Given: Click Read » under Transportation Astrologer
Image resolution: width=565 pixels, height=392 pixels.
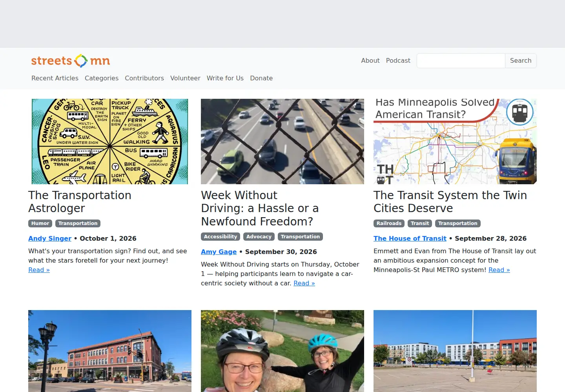Looking at the screenshot, I should pos(39,270).
